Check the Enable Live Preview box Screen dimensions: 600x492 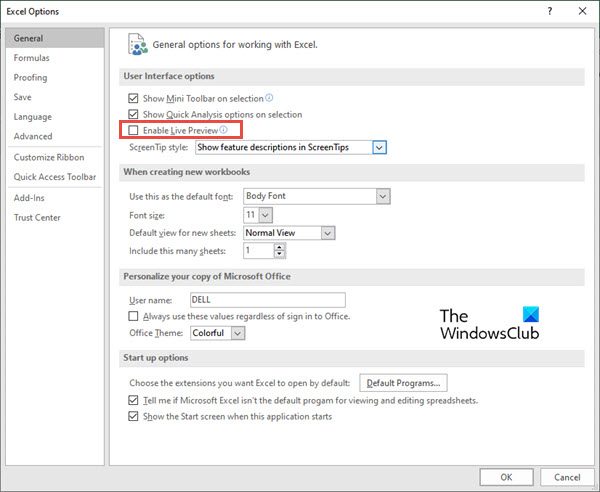pyautogui.click(x=133, y=130)
